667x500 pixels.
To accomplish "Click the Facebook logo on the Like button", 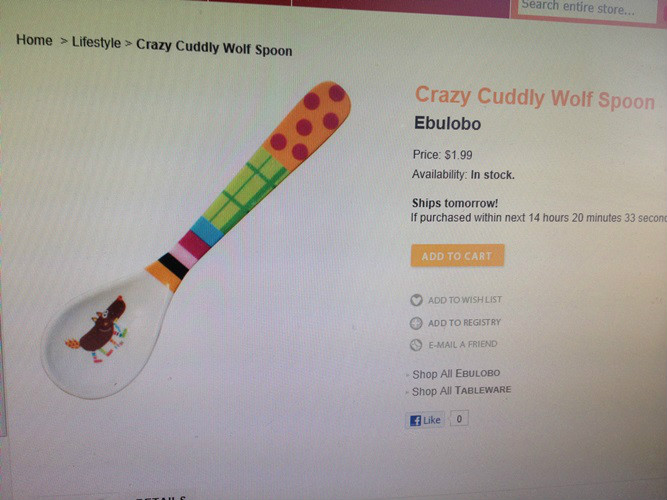I will (x=415, y=420).
